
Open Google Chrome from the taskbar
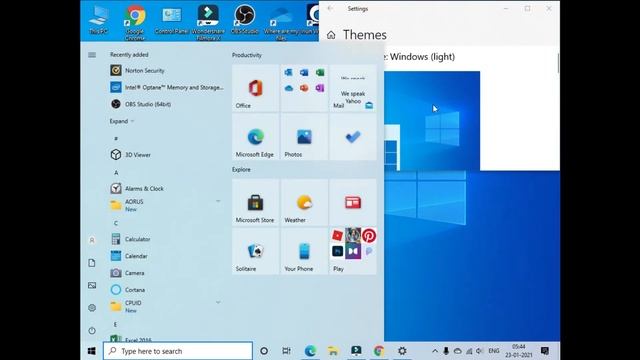click(379, 351)
